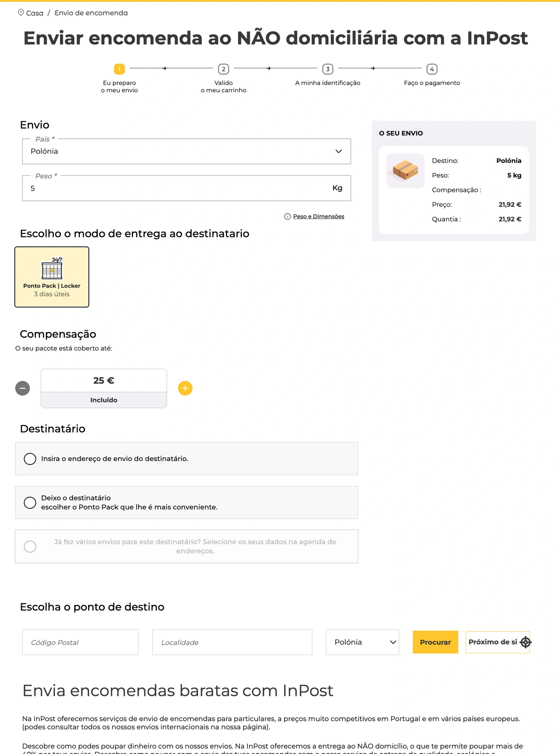Open the País dropdown showing Polónia
The image size is (560, 754).
187,151
